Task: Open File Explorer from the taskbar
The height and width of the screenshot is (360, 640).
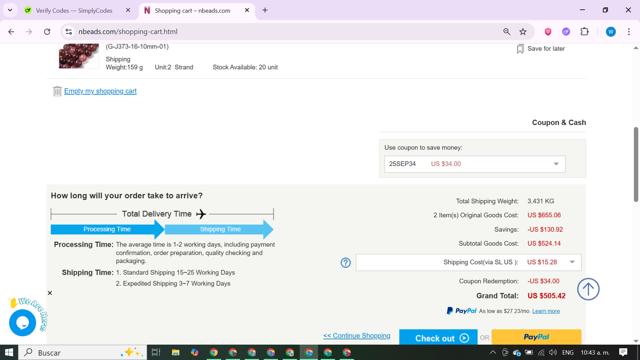Action: 176,352
